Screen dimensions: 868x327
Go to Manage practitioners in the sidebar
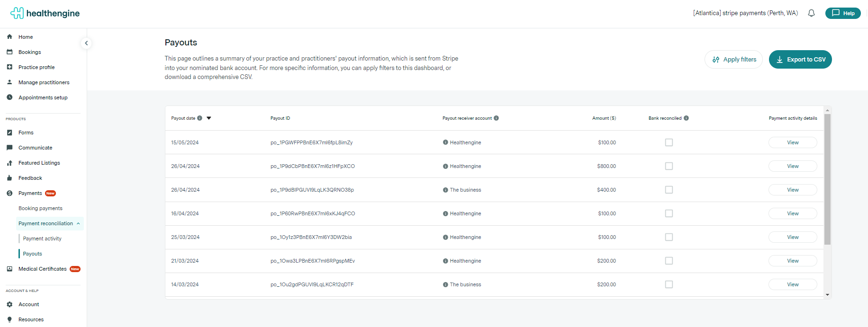point(44,82)
